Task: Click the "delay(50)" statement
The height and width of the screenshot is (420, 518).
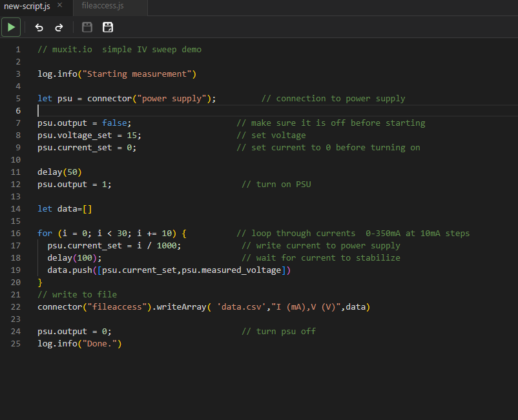Action: (59, 172)
